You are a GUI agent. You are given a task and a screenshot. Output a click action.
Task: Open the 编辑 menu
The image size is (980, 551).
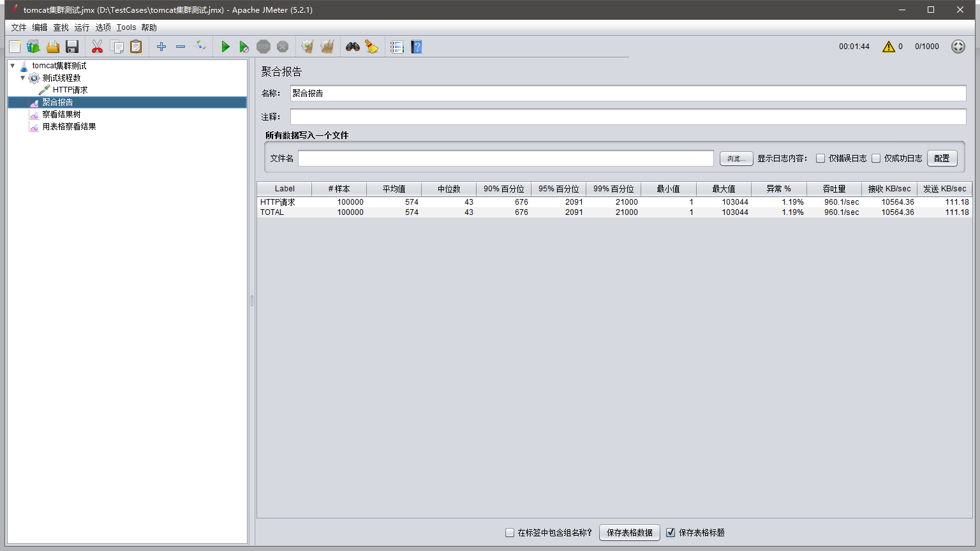[x=40, y=27]
